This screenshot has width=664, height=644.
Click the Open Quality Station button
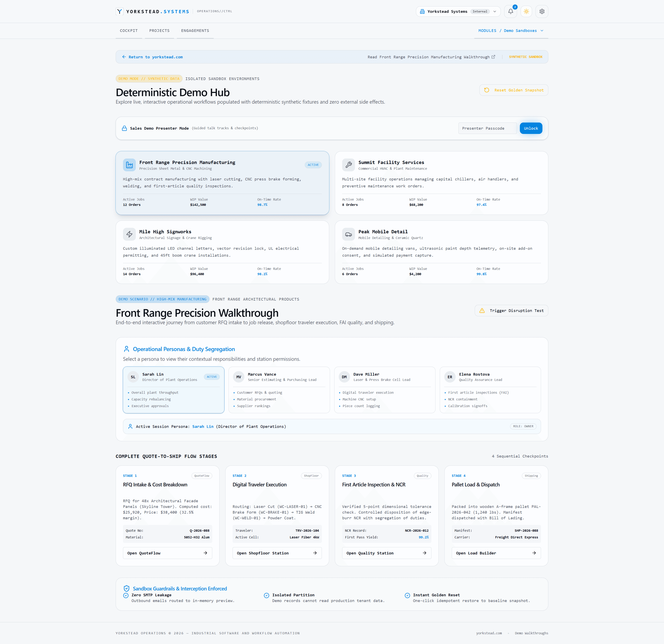coord(386,553)
